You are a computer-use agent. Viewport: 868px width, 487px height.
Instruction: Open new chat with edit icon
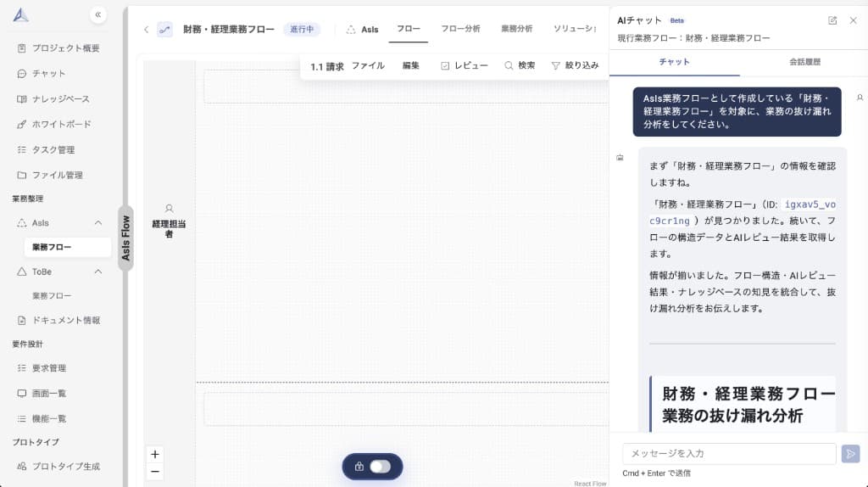(x=832, y=20)
